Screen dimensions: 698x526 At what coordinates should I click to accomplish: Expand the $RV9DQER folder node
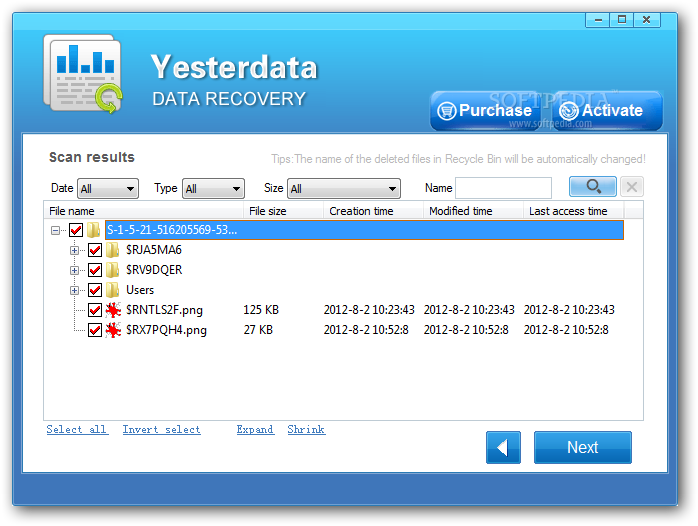[74, 271]
